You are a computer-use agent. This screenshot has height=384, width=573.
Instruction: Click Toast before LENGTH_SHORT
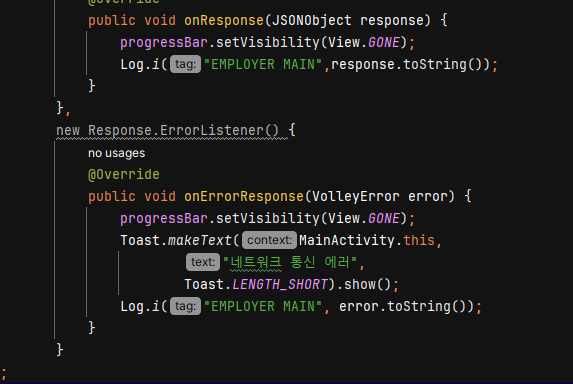pos(204,284)
